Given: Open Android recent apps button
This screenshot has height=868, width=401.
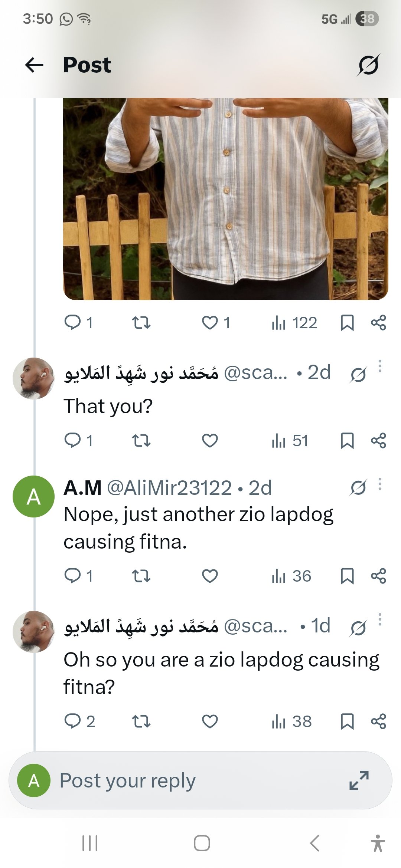Looking at the screenshot, I should [x=89, y=844].
